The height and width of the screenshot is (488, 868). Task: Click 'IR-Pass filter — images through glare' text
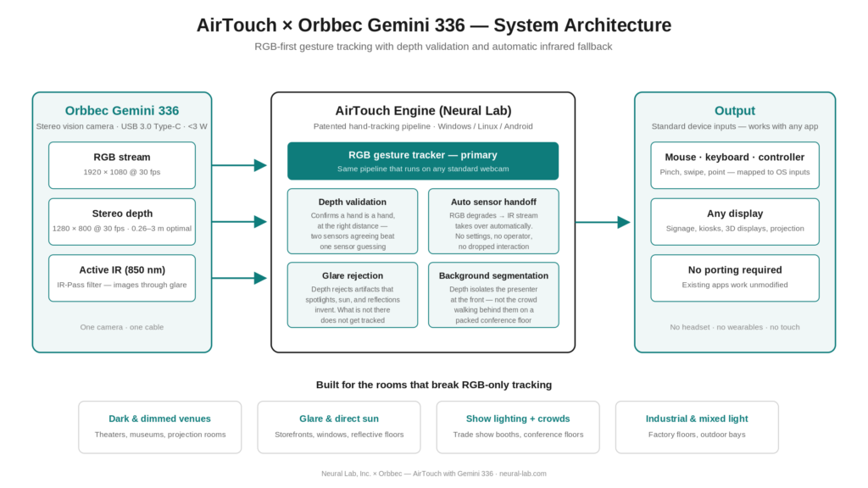pyautogui.click(x=122, y=285)
